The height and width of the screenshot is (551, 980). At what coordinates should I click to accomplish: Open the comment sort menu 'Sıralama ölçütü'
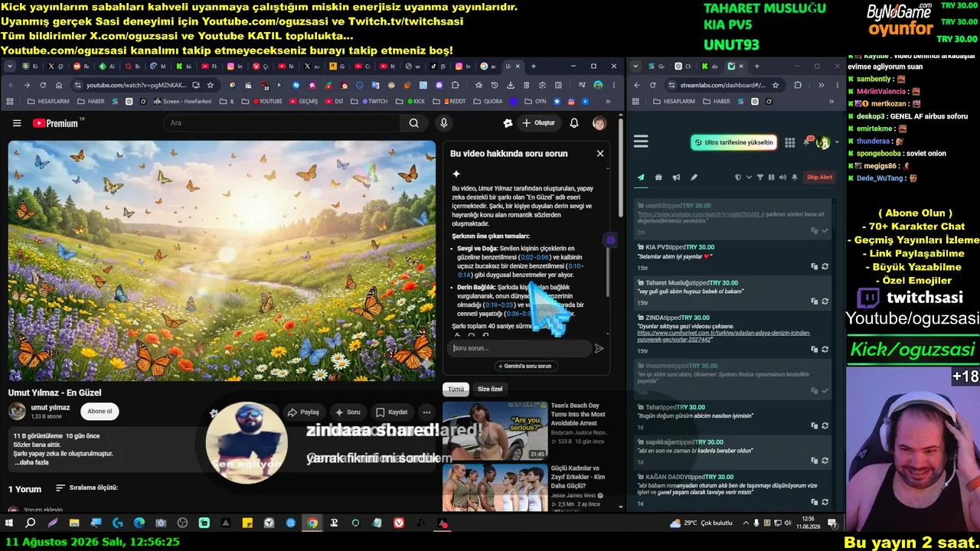point(87,488)
